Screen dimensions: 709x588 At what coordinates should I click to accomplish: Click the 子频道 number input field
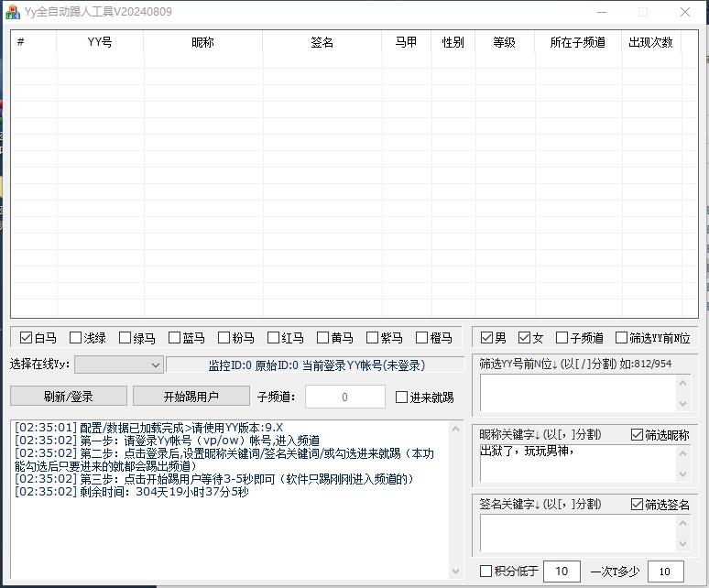(x=345, y=397)
